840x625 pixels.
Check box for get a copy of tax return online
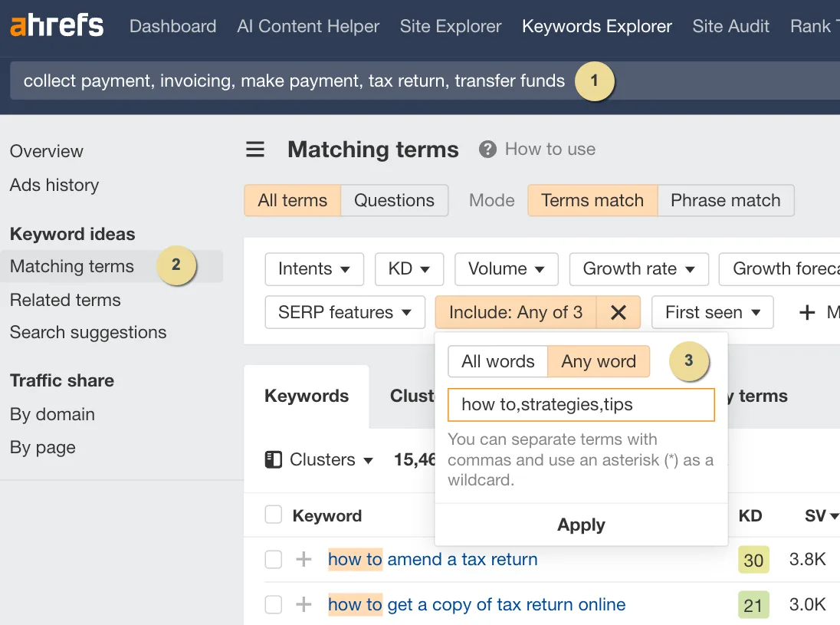273,604
